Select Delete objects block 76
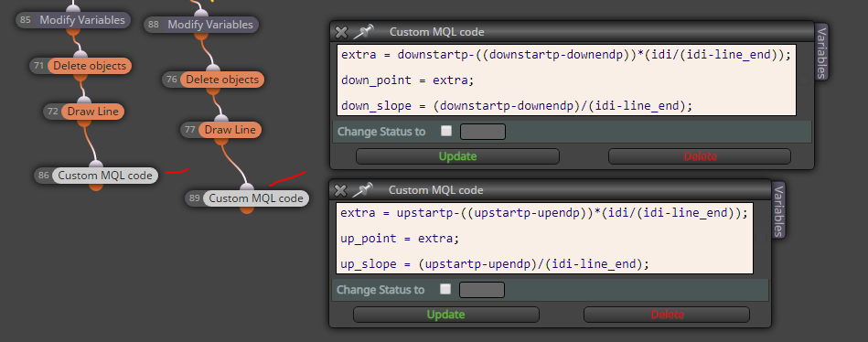The width and height of the screenshot is (868, 342). point(222,80)
